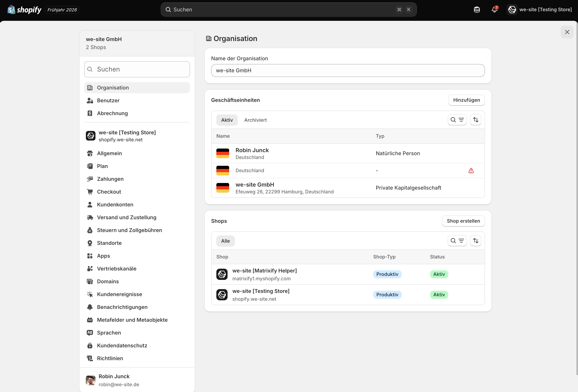
Task: Focus the Name der Organisation field
Action: click(x=348, y=71)
